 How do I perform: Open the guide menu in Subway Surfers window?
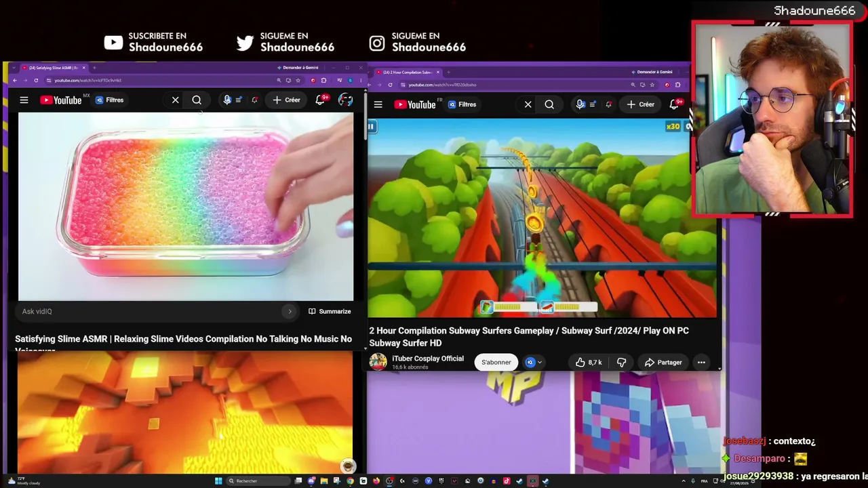coord(378,104)
